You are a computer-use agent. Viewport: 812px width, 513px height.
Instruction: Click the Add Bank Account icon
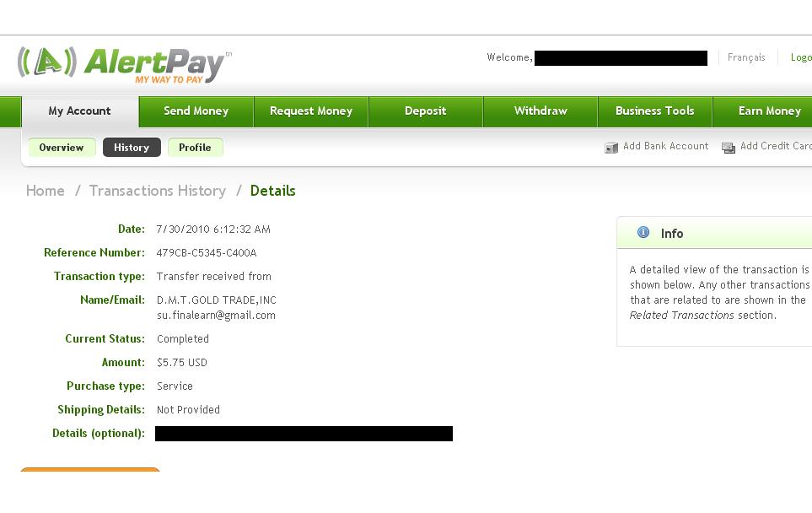pos(611,148)
